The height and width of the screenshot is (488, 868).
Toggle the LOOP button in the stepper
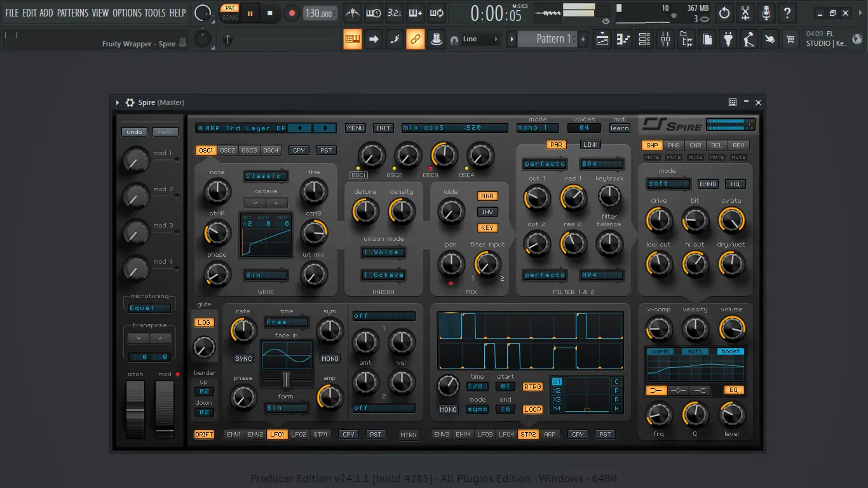point(532,410)
